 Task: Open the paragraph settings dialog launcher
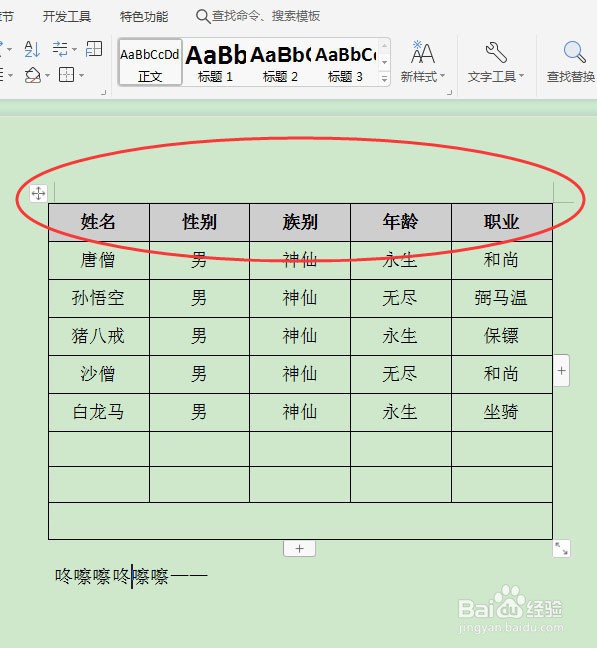(104, 93)
